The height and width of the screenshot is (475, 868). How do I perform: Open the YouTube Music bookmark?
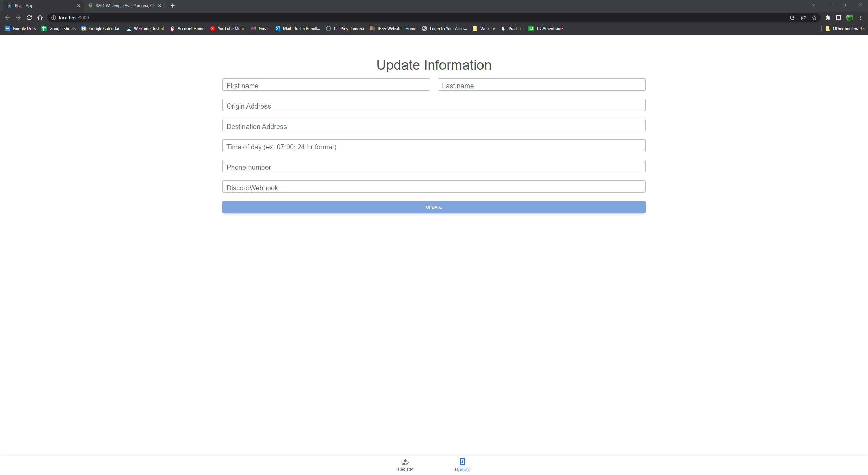point(228,28)
